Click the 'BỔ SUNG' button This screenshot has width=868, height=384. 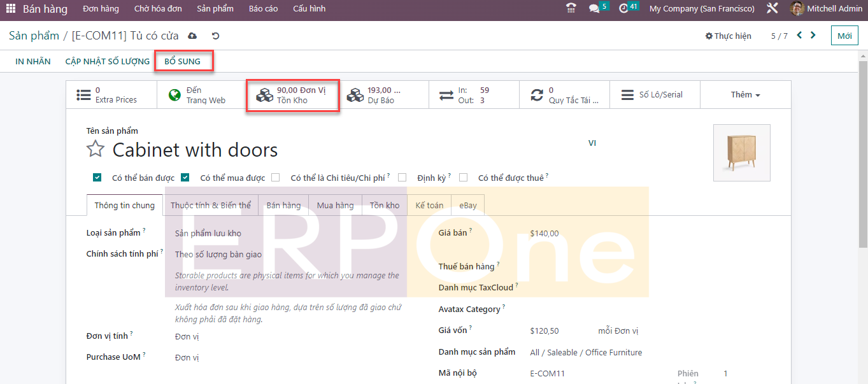(182, 62)
